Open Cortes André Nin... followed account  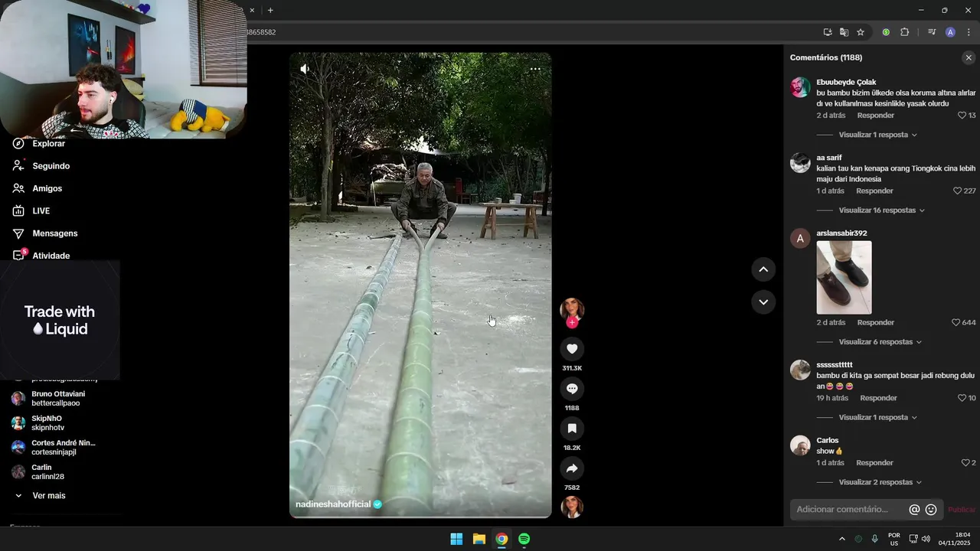pos(63,448)
